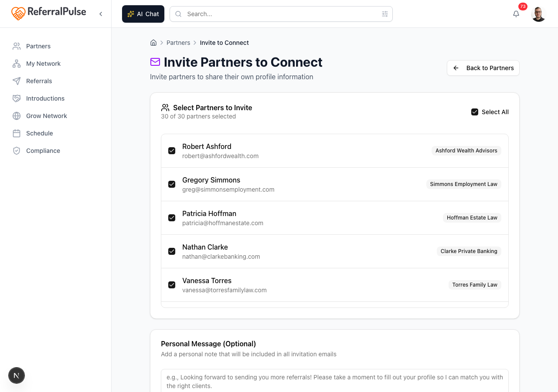Click the Clarke Private Banking tag
Image resolution: width=558 pixels, height=392 pixels.
pyautogui.click(x=469, y=251)
